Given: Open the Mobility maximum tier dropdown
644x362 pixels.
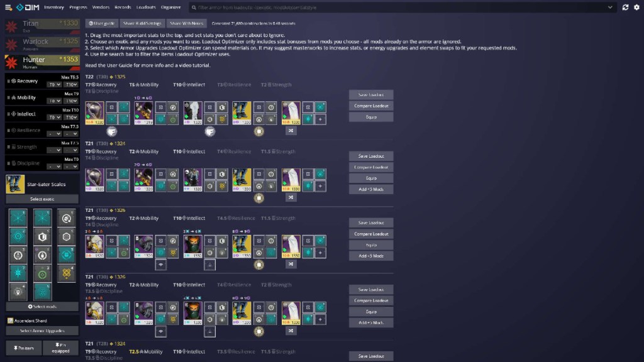Looking at the screenshot, I should pyautogui.click(x=70, y=101).
